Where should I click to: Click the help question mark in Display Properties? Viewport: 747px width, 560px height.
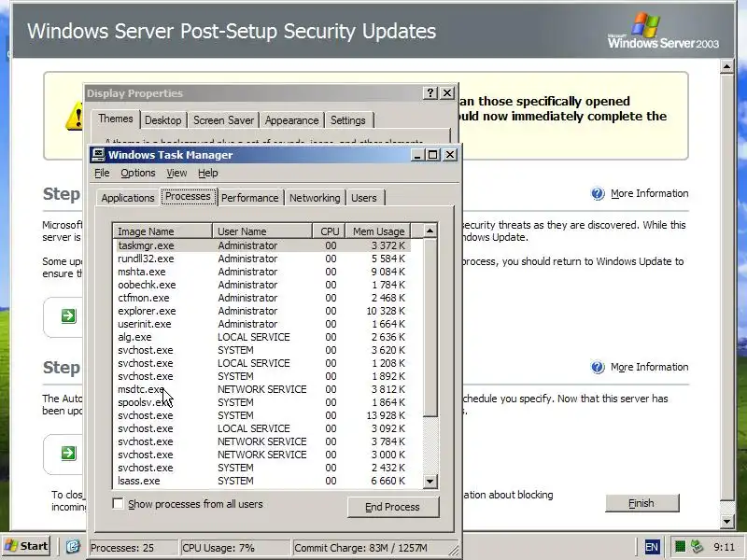coord(430,92)
